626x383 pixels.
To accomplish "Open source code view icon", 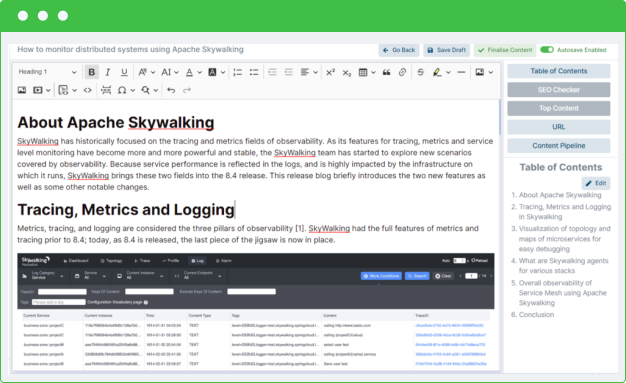I will 87,90.
